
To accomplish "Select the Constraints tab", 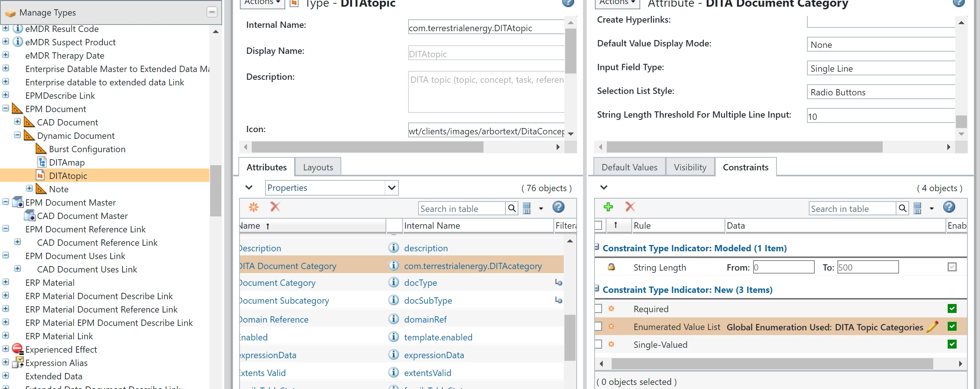I will [745, 167].
